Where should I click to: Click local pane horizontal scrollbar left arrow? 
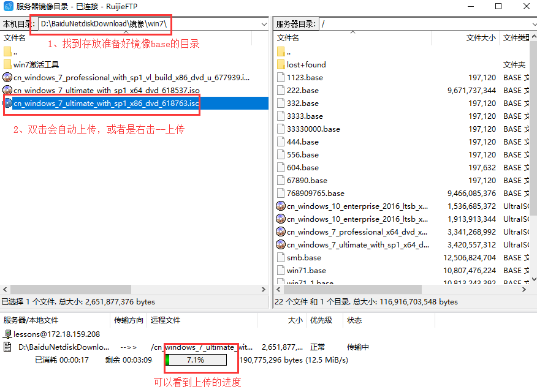point(5,289)
